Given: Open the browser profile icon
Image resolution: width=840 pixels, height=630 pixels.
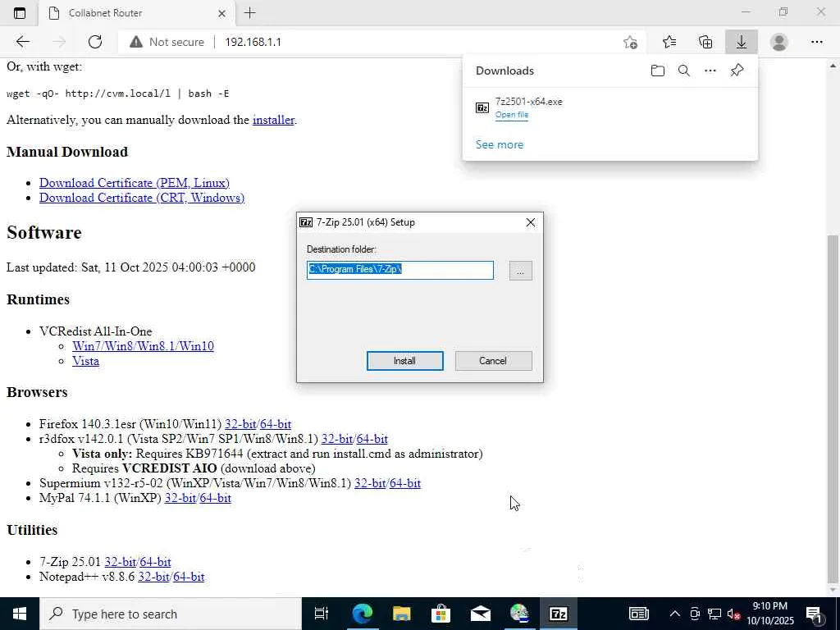Looking at the screenshot, I should [x=779, y=42].
